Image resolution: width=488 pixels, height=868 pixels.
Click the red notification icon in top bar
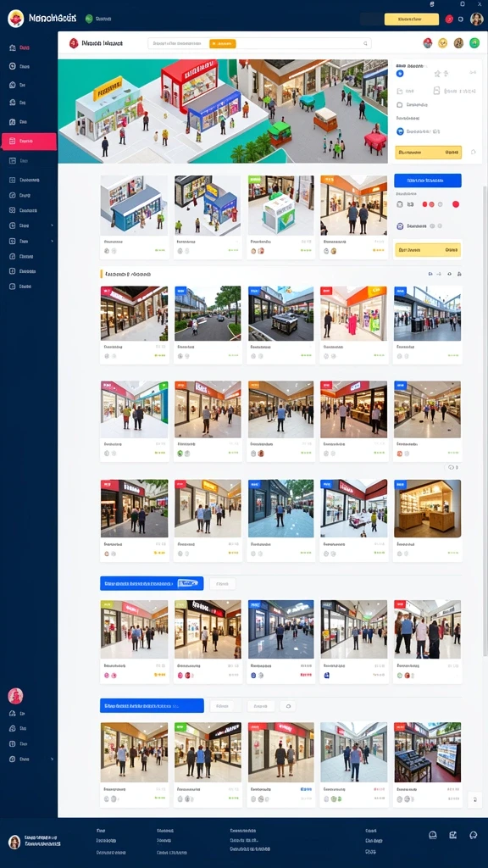tap(449, 19)
